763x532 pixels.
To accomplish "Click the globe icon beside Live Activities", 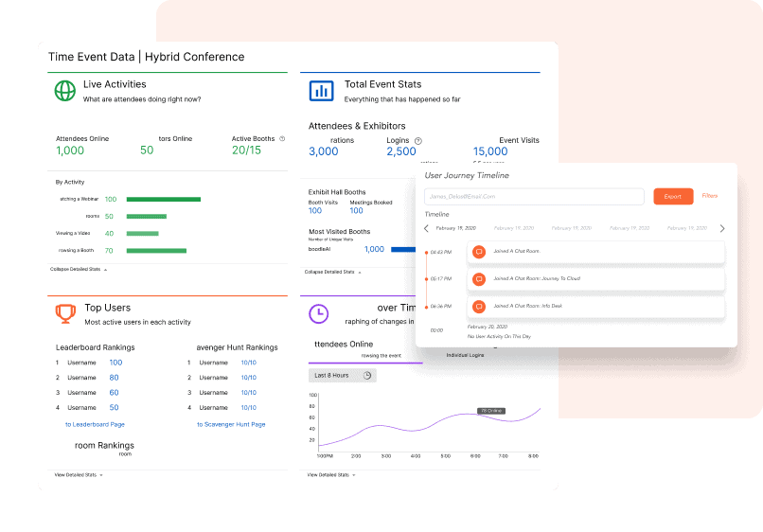I will coord(64,91).
